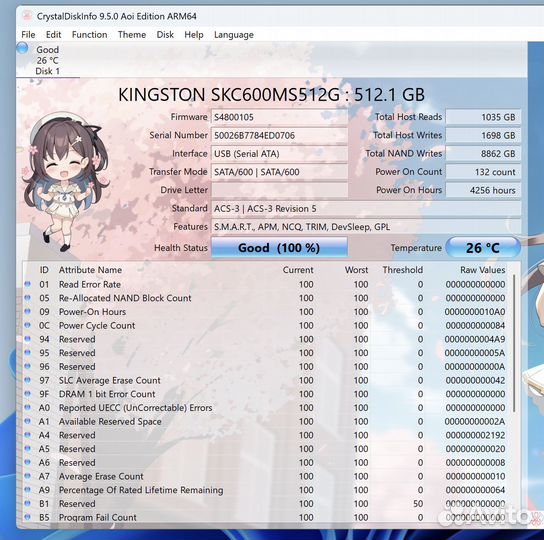Click the status dot for Re-Allocated NAND Block Count
Viewport: 544px width, 540px height.
pos(28,298)
